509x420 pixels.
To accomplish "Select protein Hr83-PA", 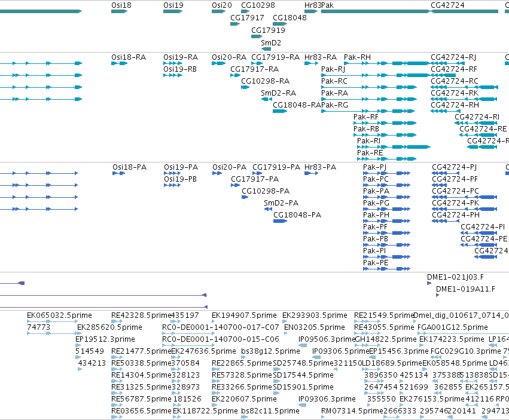I will (311, 173).
